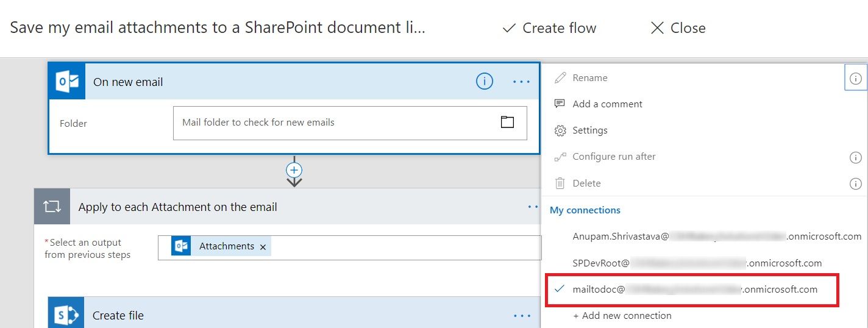868x328 pixels.
Task: Click SharePoint icon on Create file card
Action: coord(67,315)
